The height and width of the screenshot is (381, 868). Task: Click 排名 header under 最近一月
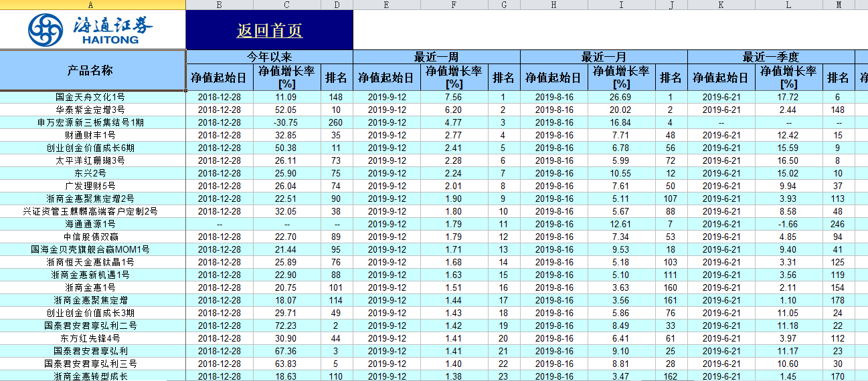(x=671, y=78)
